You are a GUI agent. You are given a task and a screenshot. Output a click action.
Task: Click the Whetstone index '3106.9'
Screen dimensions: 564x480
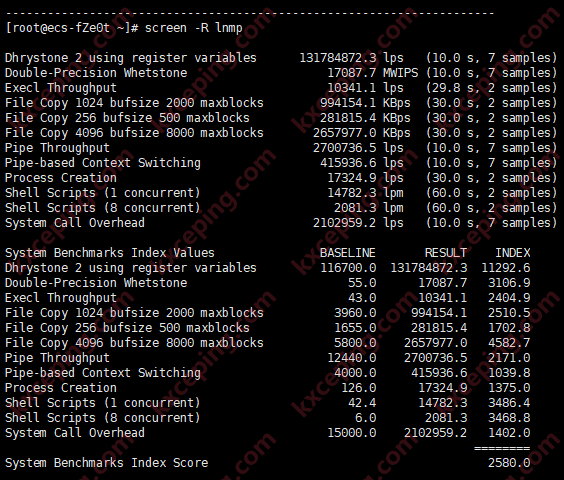point(509,283)
